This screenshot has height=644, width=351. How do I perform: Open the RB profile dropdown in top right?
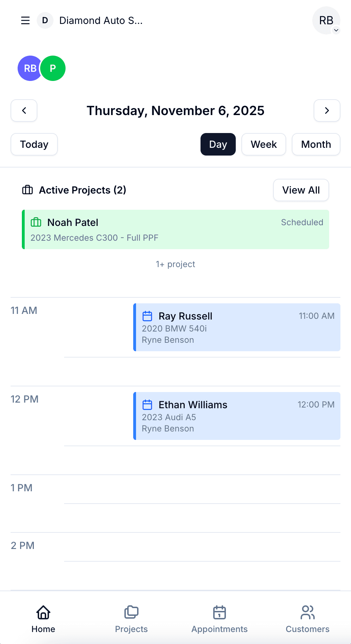tap(326, 20)
